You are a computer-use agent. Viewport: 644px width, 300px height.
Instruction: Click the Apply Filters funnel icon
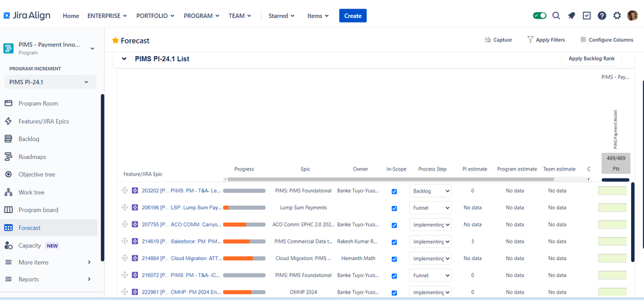coord(531,40)
